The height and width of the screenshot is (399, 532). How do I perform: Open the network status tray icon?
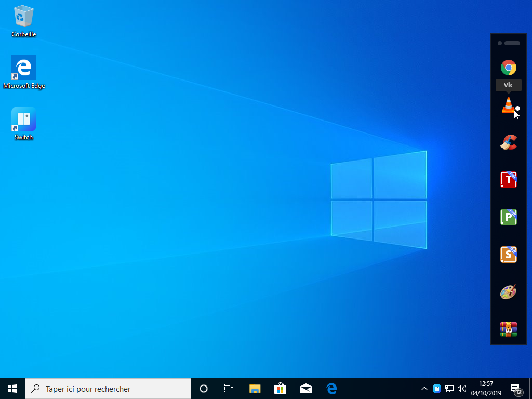pyautogui.click(x=449, y=389)
